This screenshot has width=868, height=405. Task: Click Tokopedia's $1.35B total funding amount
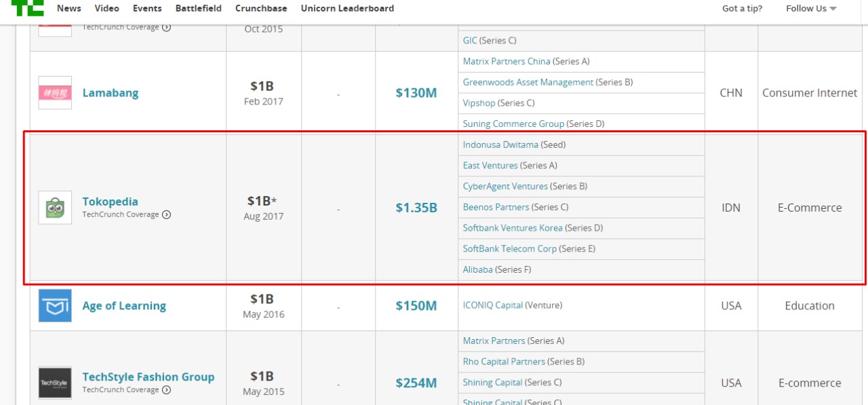416,208
